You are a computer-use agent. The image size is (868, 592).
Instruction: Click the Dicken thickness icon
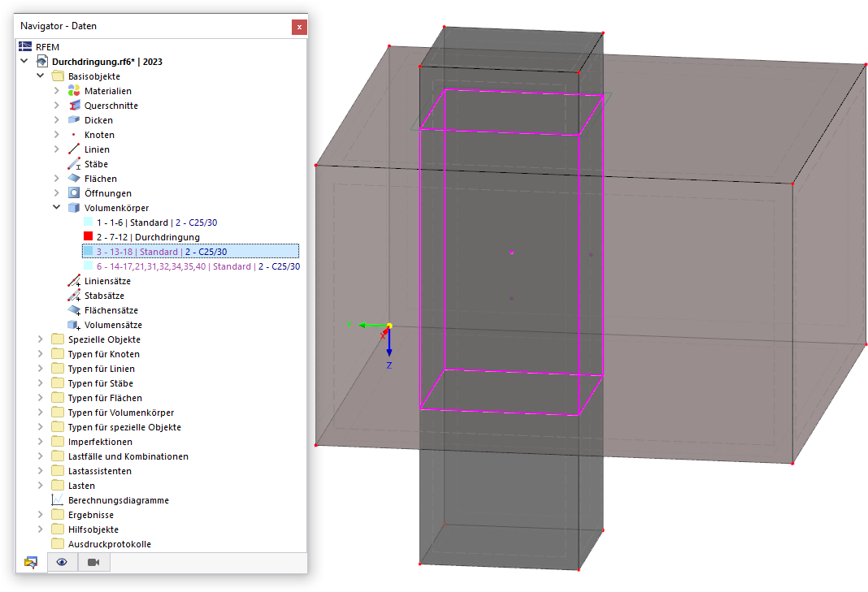click(x=74, y=119)
